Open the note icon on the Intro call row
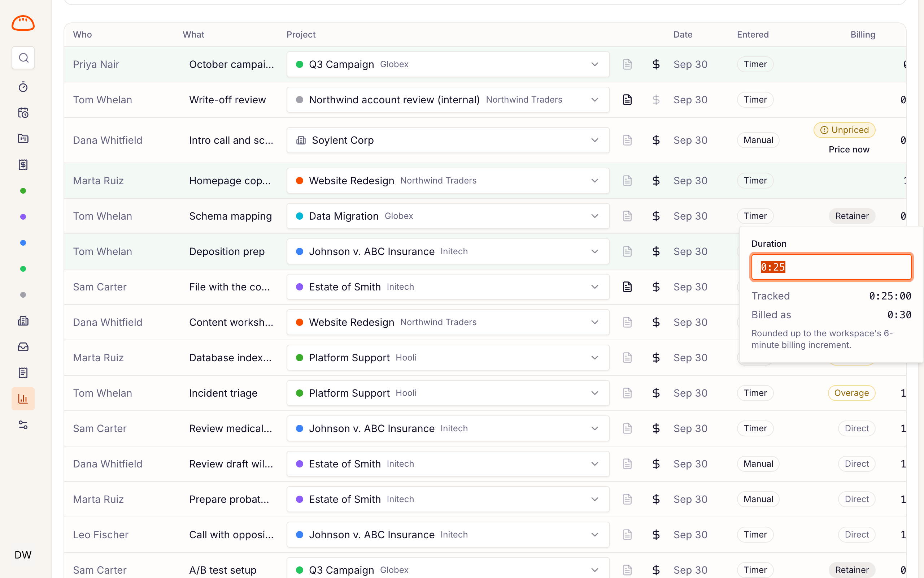 coord(627,140)
